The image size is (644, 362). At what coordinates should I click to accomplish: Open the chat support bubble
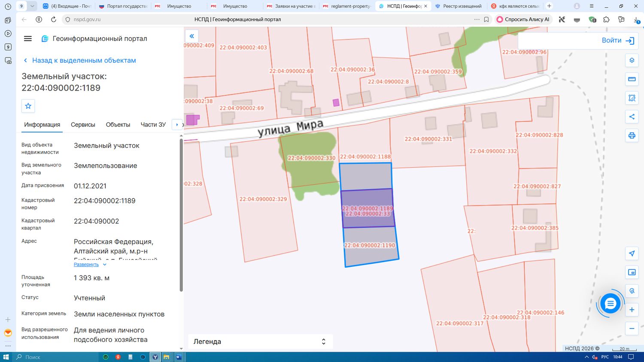(610, 304)
